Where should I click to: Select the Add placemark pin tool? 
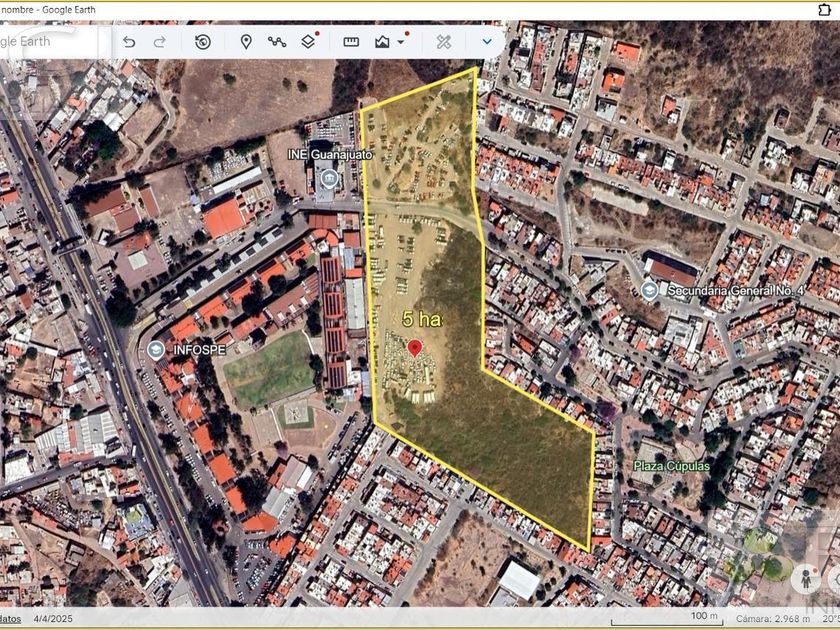click(x=246, y=42)
